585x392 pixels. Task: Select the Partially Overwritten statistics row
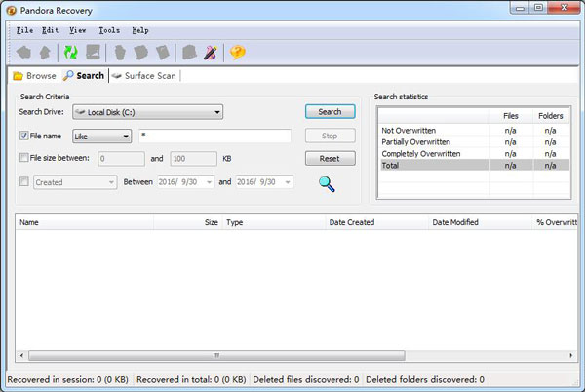click(x=474, y=142)
